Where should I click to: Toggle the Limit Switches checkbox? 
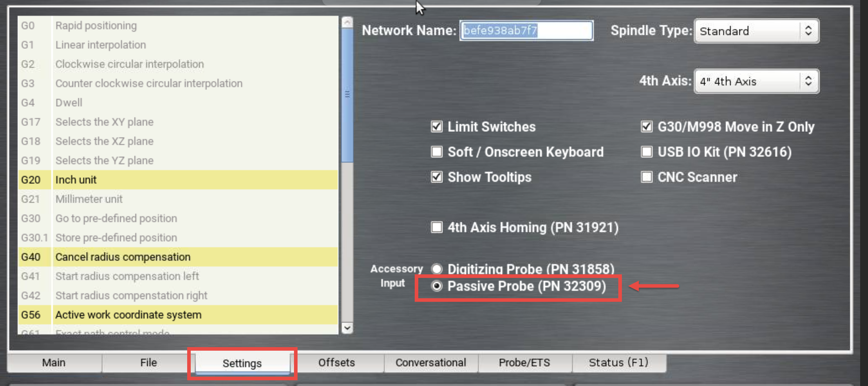pos(437,127)
